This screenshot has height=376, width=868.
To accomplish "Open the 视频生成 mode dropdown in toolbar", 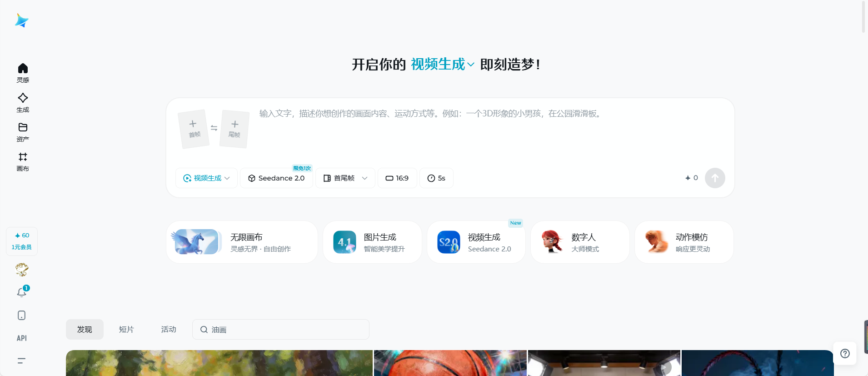I will tap(206, 178).
